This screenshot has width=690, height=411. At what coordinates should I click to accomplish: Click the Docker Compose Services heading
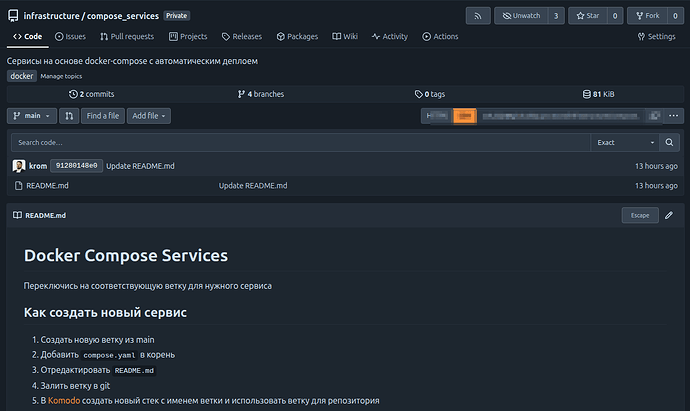[126, 256]
